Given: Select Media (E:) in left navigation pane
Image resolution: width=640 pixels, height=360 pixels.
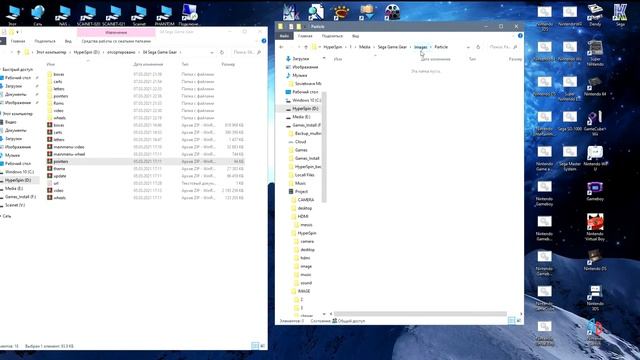Looking at the screenshot, I should 14,189.
